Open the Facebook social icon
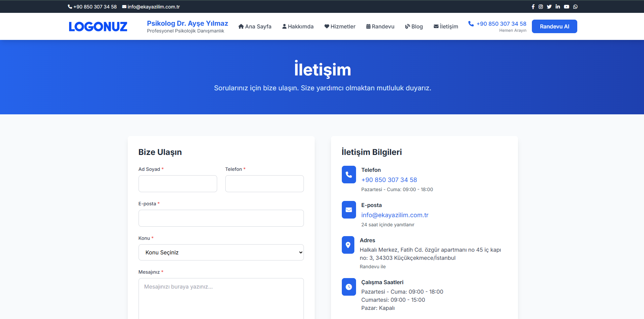The height and width of the screenshot is (319, 644). 533,7
